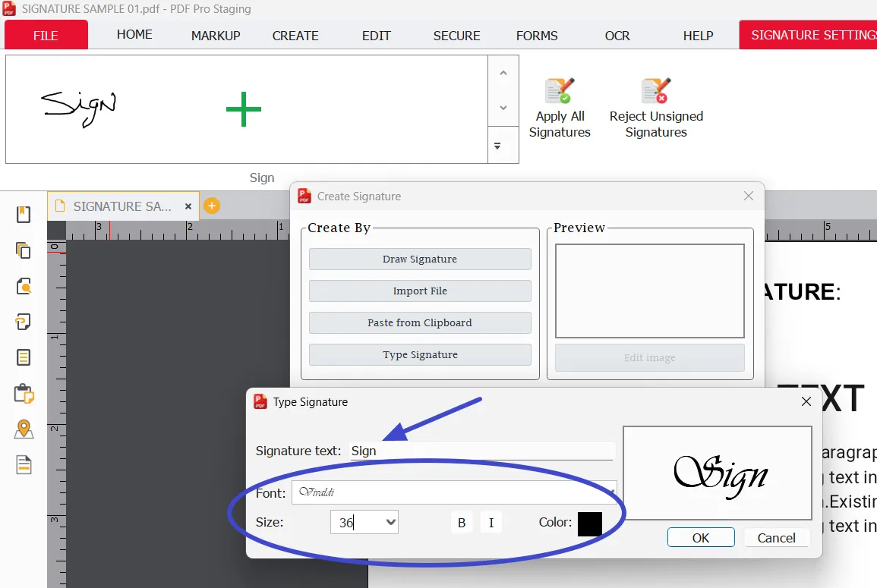This screenshot has height=588, width=877.
Task: Switch to the HELP ribbon tab
Action: tap(698, 35)
